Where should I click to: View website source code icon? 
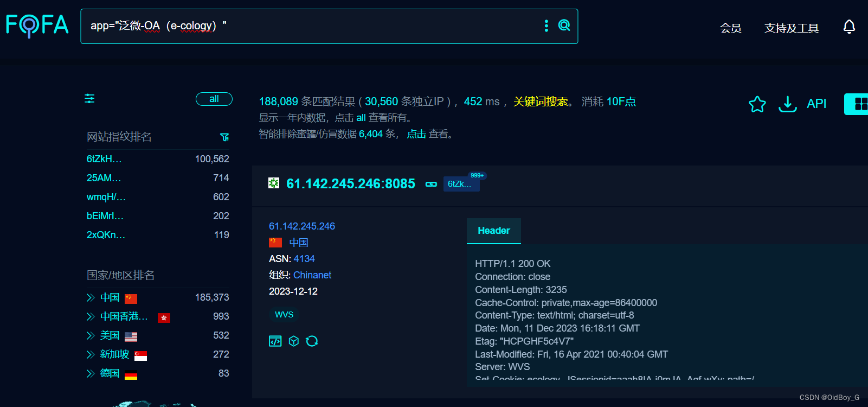click(275, 341)
